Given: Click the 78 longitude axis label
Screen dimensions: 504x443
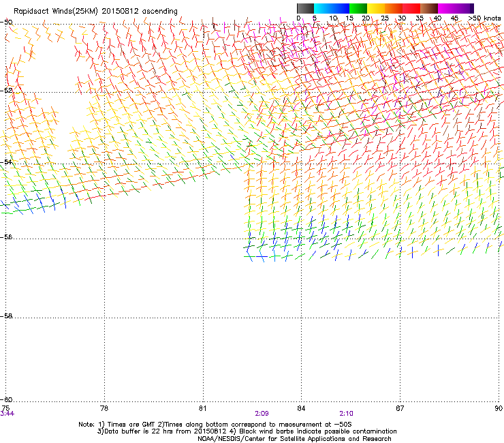Looking at the screenshot, I should pos(104,408).
